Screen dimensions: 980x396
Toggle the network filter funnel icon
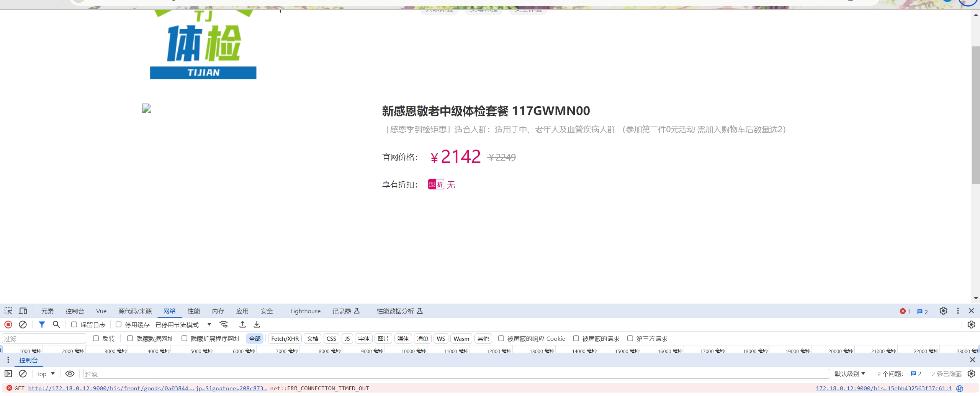click(x=42, y=325)
